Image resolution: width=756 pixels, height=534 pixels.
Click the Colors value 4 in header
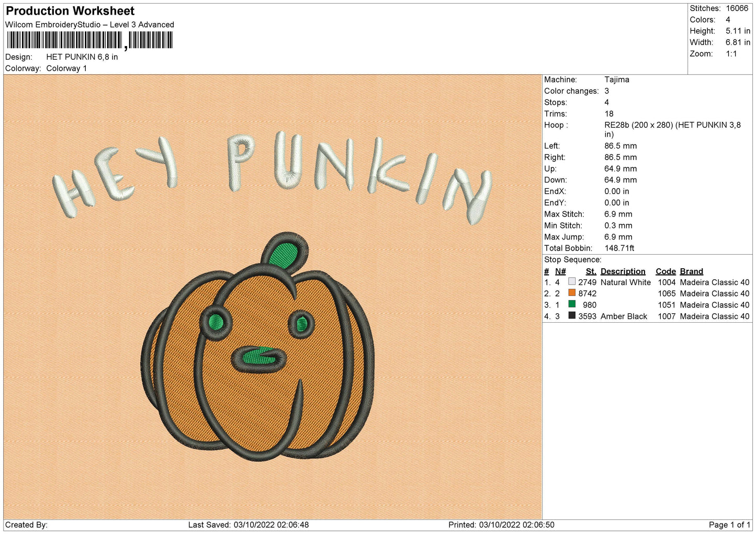click(x=728, y=20)
